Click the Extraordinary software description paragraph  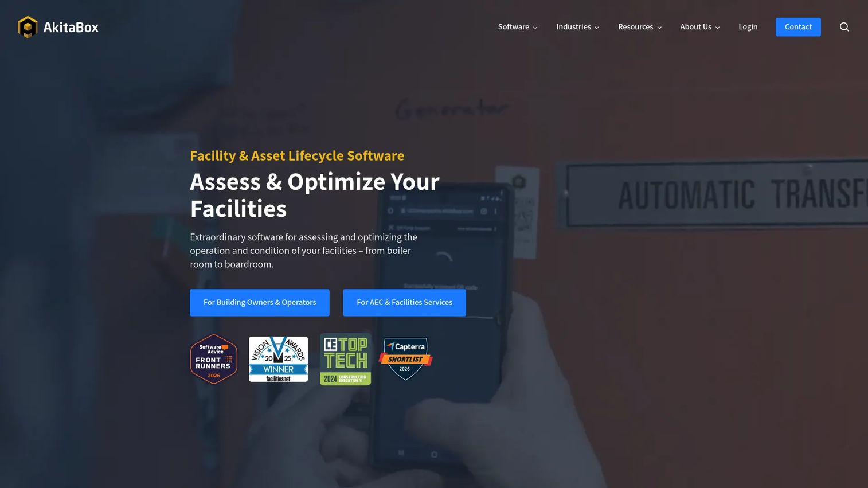click(304, 251)
